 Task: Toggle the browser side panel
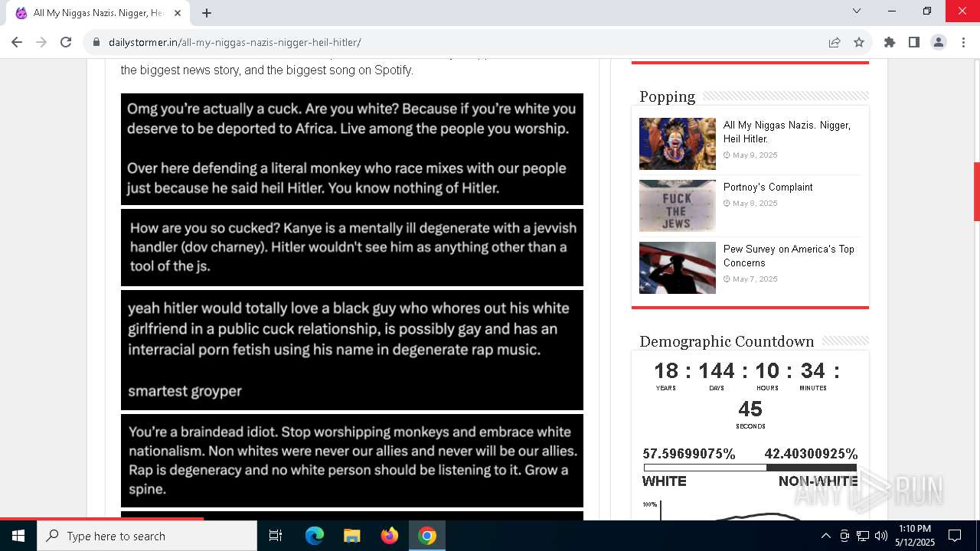914,42
